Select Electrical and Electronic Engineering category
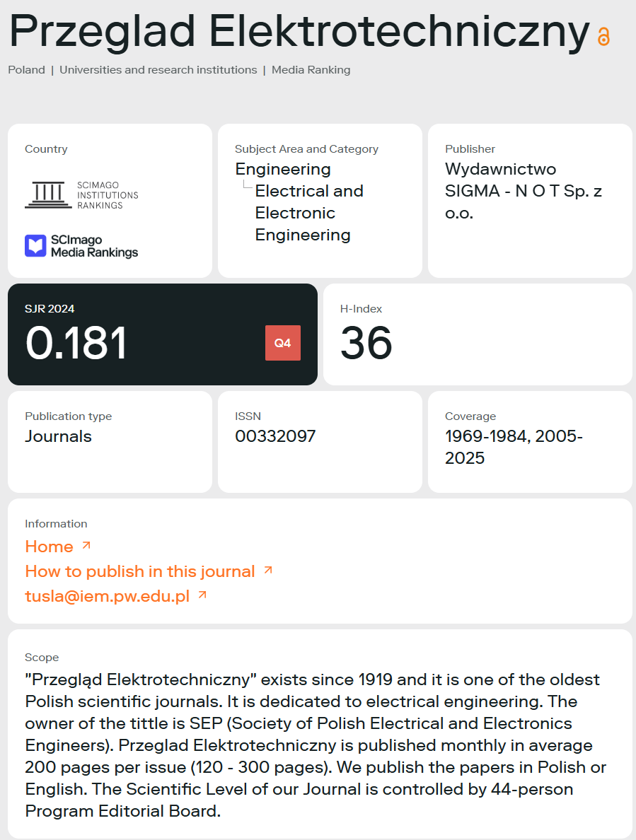The height and width of the screenshot is (840, 636). pos(309,213)
